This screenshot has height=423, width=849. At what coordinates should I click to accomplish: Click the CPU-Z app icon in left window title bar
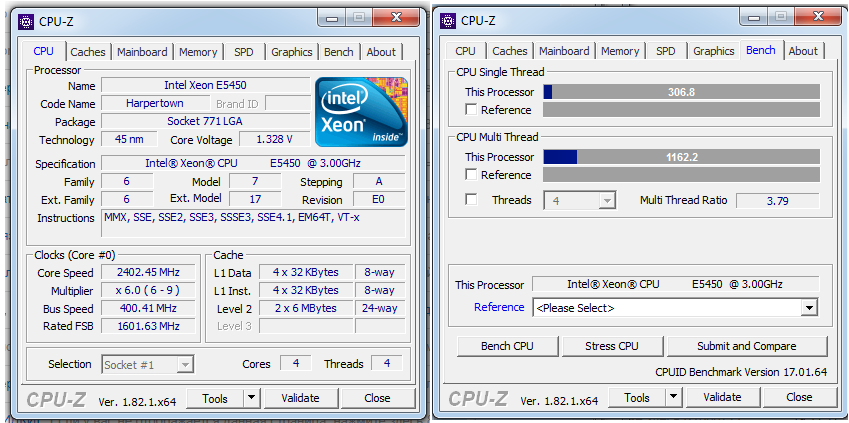[x=25, y=22]
